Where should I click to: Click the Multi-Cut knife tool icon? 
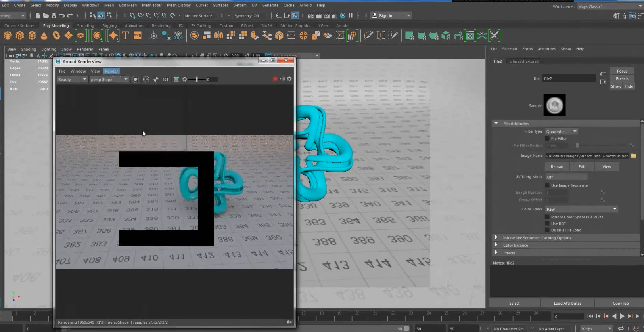[x=368, y=36]
